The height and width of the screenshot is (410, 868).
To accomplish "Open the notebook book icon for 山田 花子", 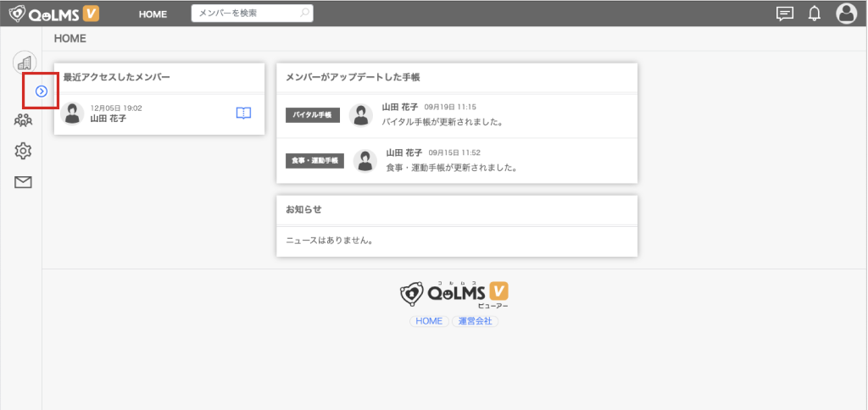I will [243, 114].
